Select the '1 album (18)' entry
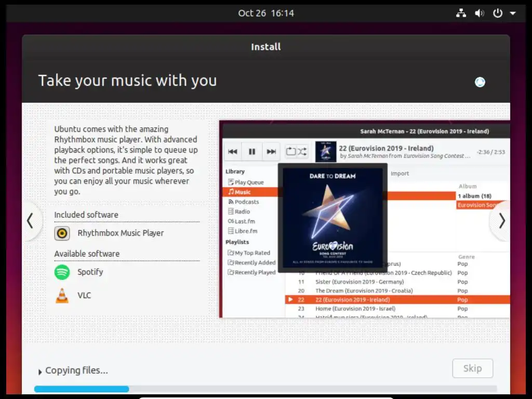This screenshot has width=532, height=399. [474, 196]
